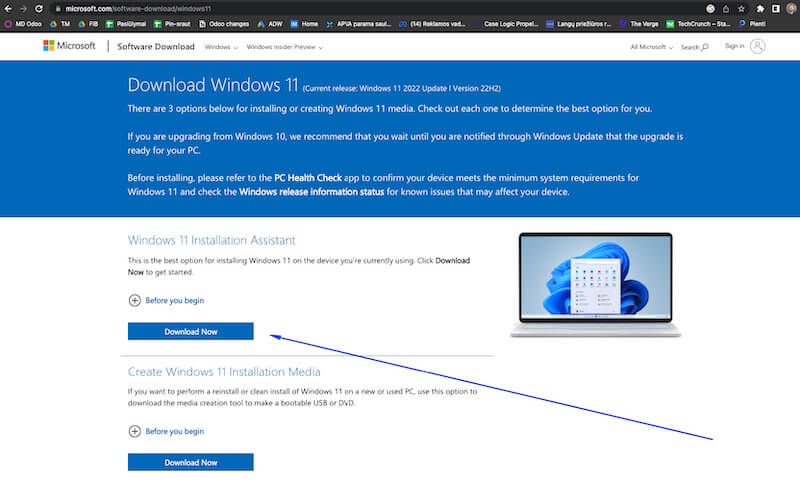The width and height of the screenshot is (800, 483).
Task: Click Download Now for Installation Assistant
Action: click(190, 332)
